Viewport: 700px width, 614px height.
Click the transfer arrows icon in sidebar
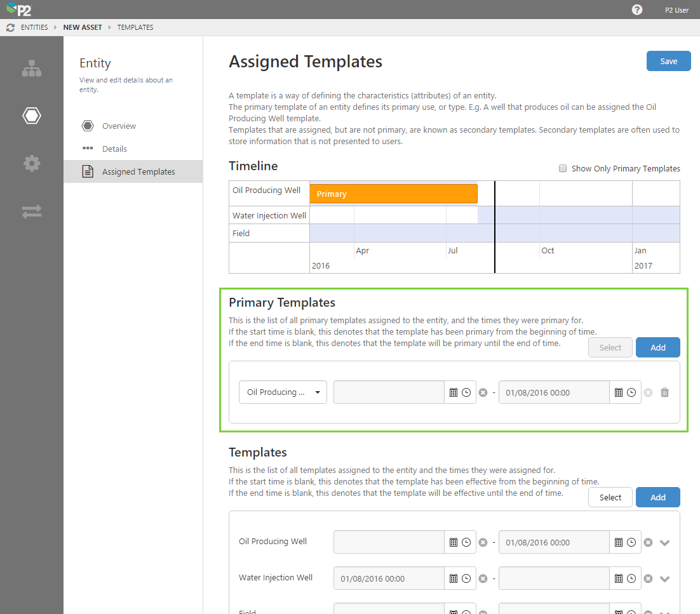pyautogui.click(x=32, y=211)
